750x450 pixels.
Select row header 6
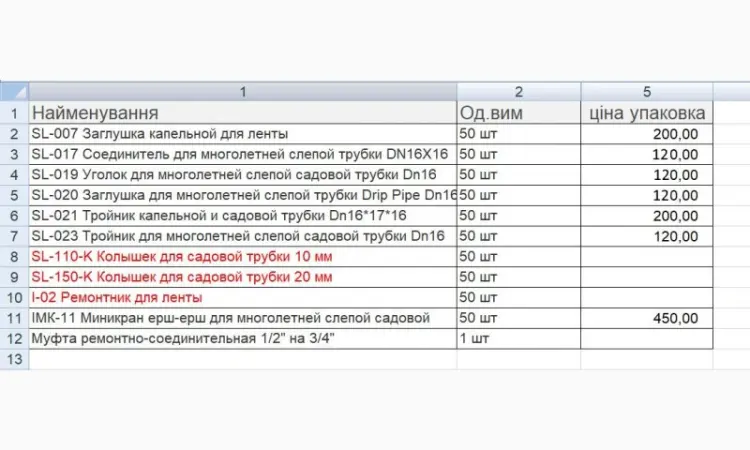pos(14,216)
